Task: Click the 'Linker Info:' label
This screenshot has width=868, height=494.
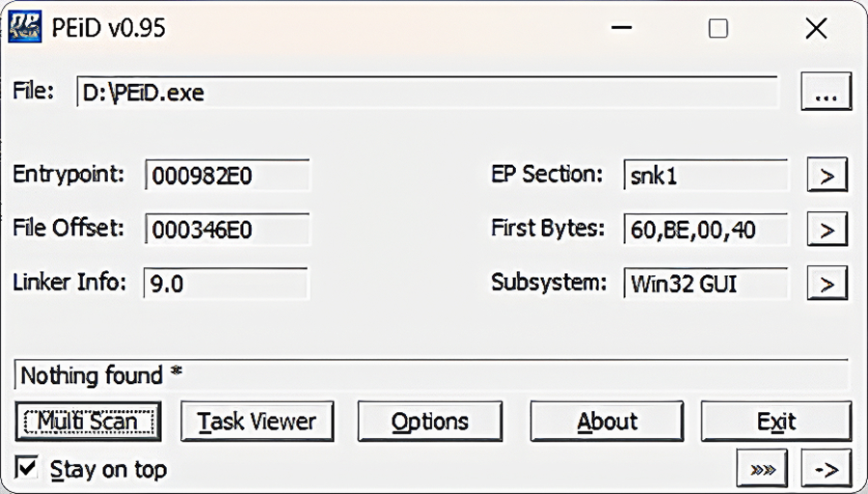Action: click(x=69, y=282)
